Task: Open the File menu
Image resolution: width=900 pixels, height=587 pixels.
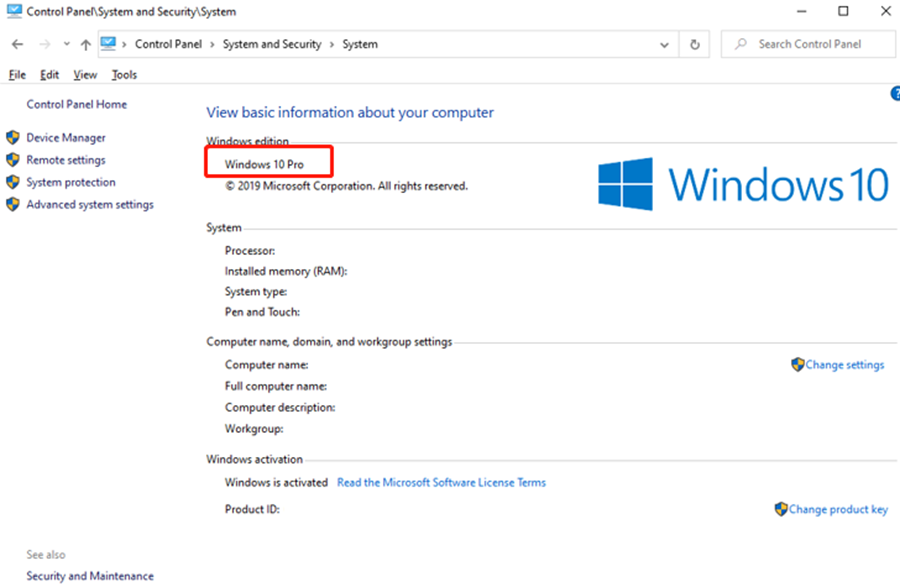Action: point(17,75)
